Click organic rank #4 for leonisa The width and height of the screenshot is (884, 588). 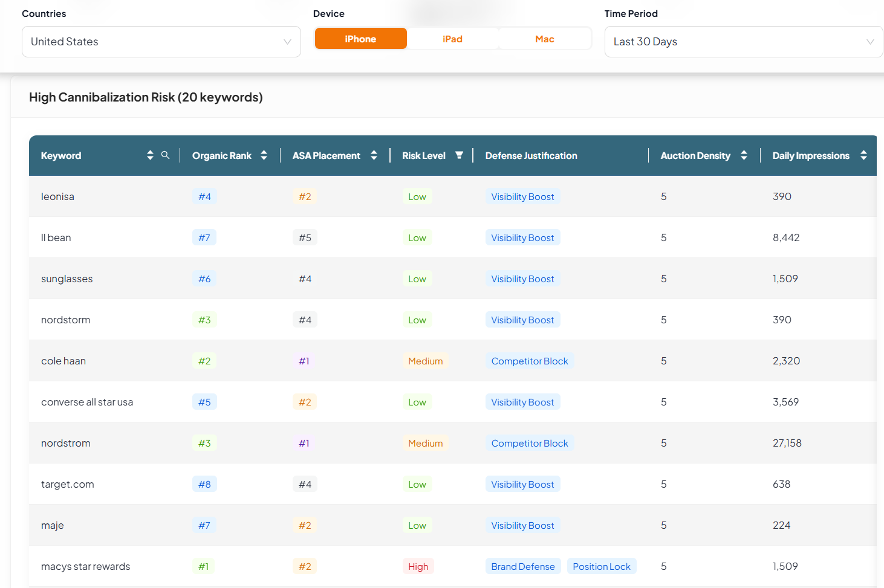[204, 196]
